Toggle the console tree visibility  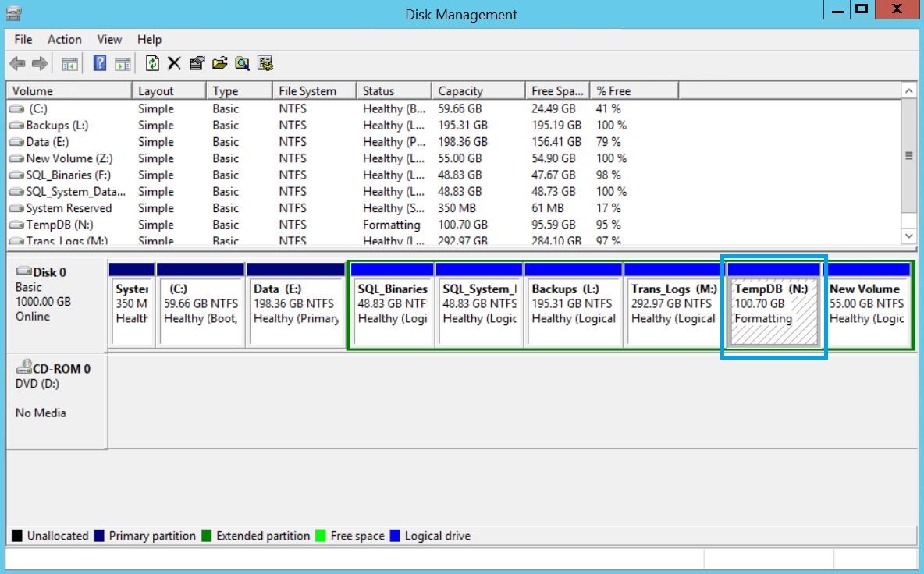pos(69,63)
